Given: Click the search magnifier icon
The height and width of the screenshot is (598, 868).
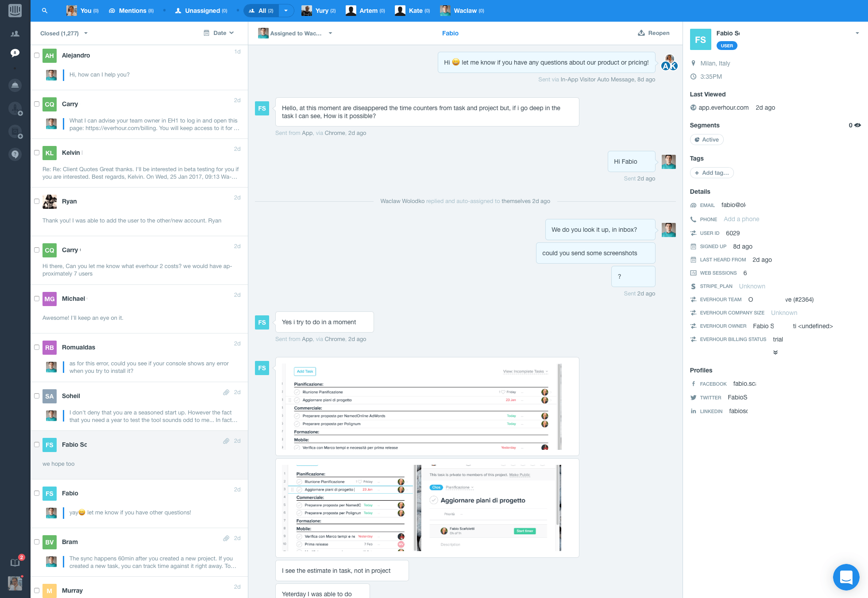Looking at the screenshot, I should click(44, 11).
